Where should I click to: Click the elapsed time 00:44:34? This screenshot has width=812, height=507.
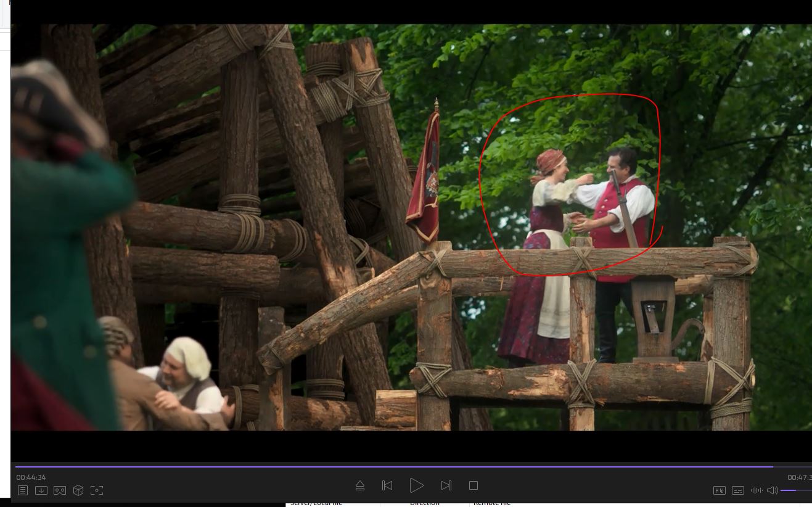click(x=31, y=477)
